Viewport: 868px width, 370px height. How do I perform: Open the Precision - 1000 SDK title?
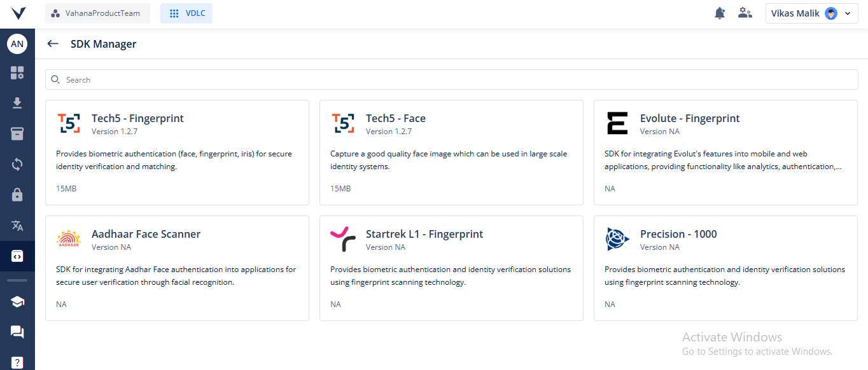click(678, 234)
